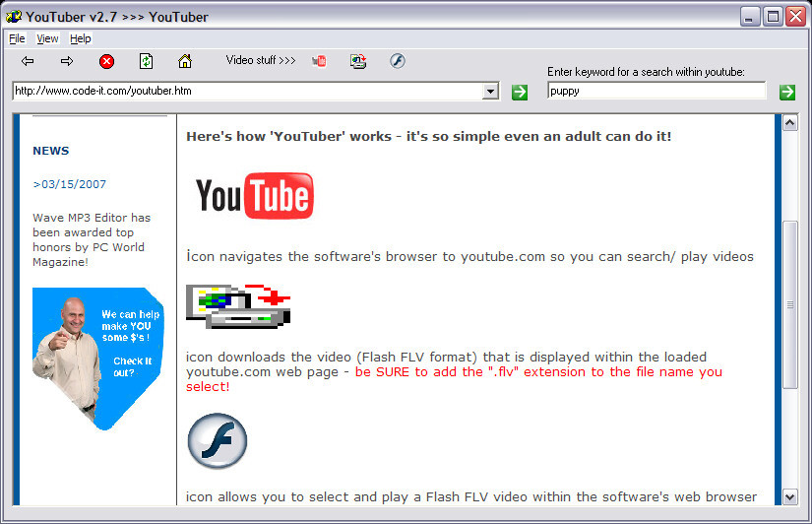Click the toolbar YouTube navigation icon
Viewport: 812px width, 524px height.
(319, 61)
